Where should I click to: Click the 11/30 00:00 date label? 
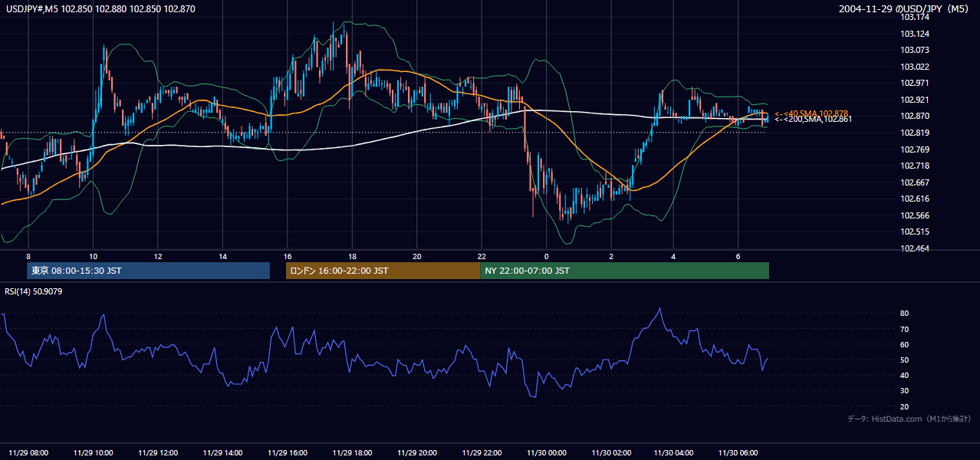coord(546,453)
